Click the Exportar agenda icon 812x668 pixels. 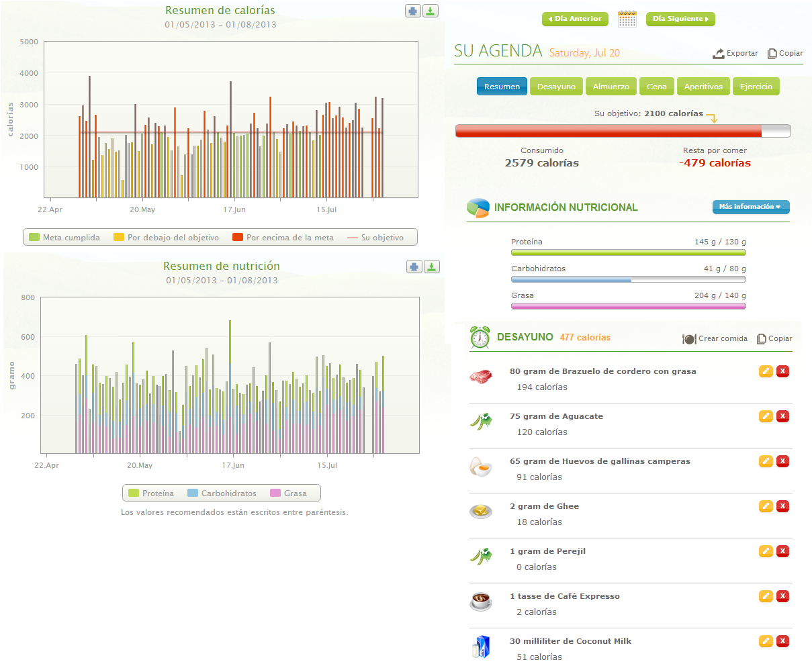719,53
